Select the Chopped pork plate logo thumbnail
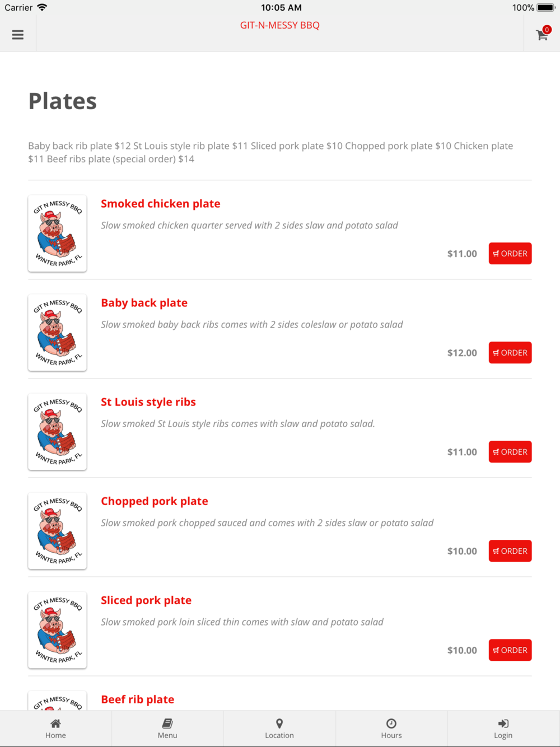 coord(58,531)
